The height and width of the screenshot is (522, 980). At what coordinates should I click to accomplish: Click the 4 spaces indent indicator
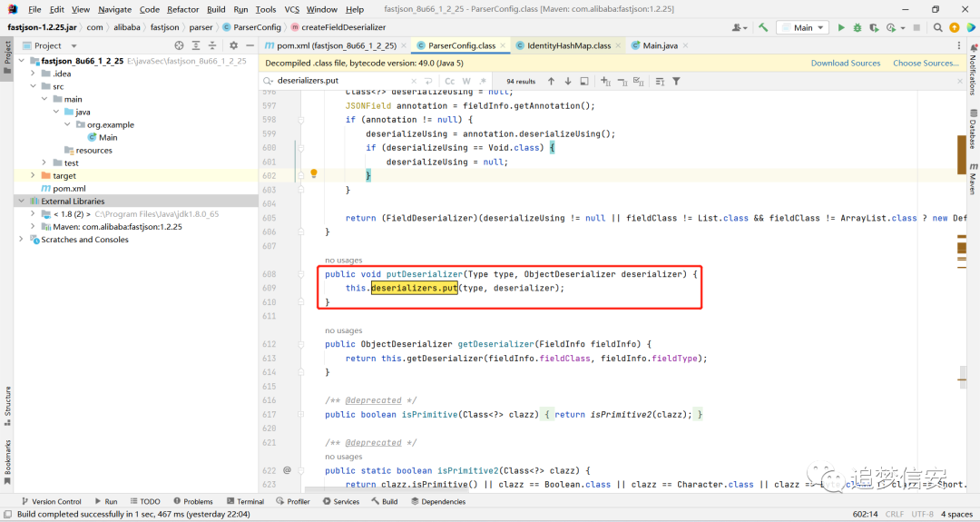(956, 514)
